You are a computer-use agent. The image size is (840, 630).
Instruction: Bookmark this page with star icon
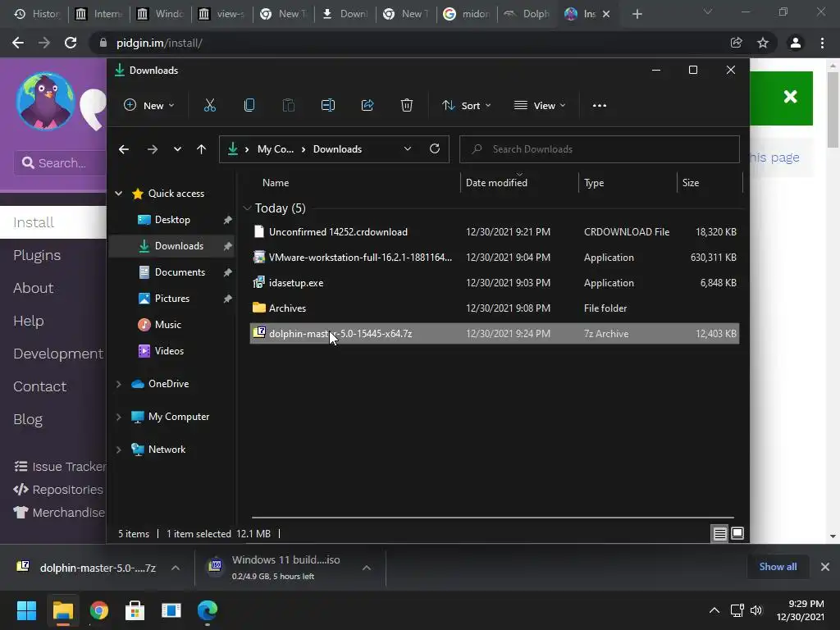pos(763,43)
